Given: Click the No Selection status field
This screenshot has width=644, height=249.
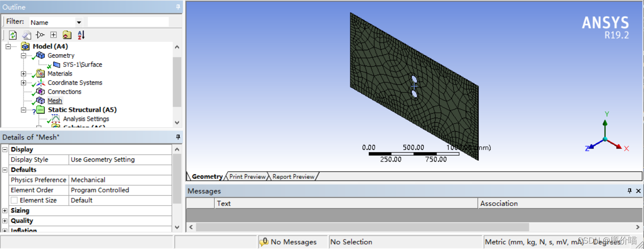Looking at the screenshot, I should point(405,242).
